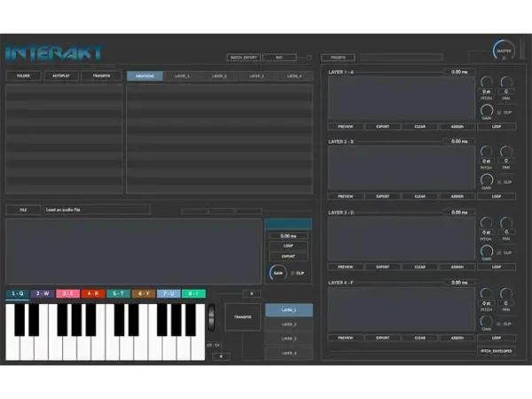Toggle main waveform CLIP indicator
This screenshot has height=399, width=532.
click(293, 273)
